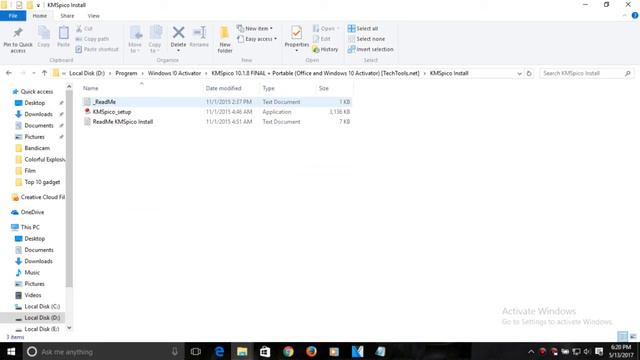This screenshot has width=640, height=360.
Task: Open Videos under This PC
Action: click(x=33, y=295)
